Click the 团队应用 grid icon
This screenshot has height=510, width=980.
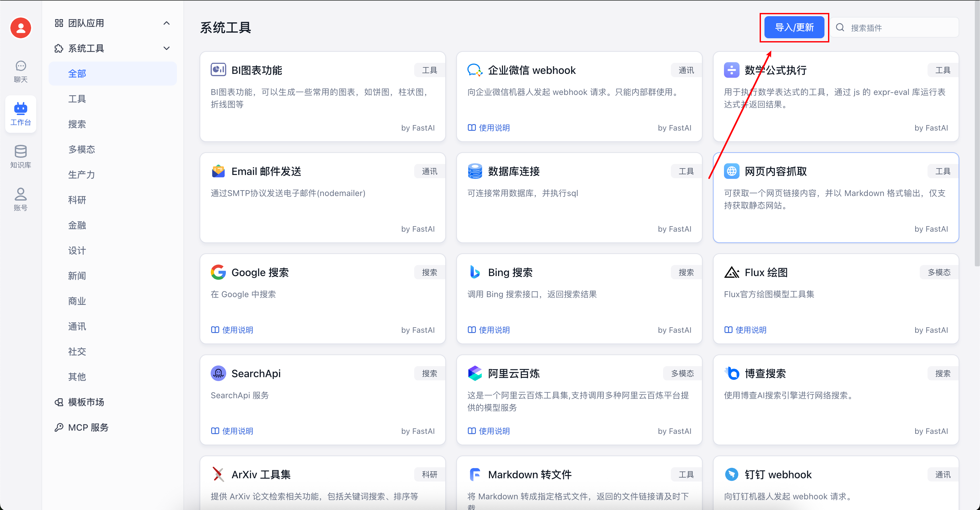[x=59, y=23]
